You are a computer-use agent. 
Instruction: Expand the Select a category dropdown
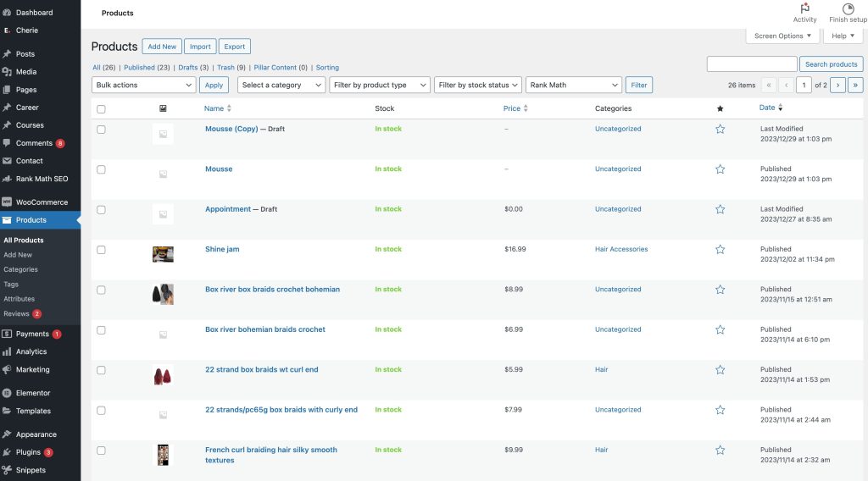(281, 85)
